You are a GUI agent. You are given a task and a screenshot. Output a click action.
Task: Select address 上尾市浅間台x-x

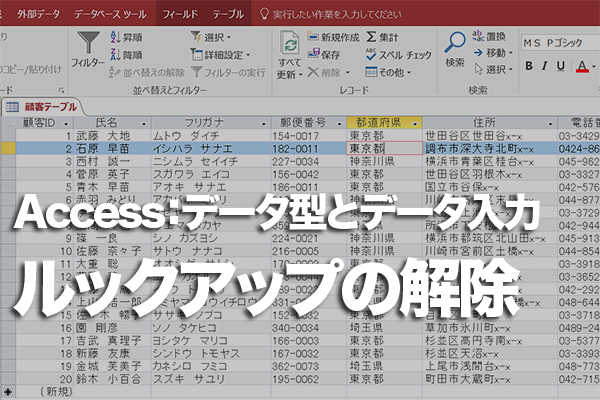tap(490, 366)
